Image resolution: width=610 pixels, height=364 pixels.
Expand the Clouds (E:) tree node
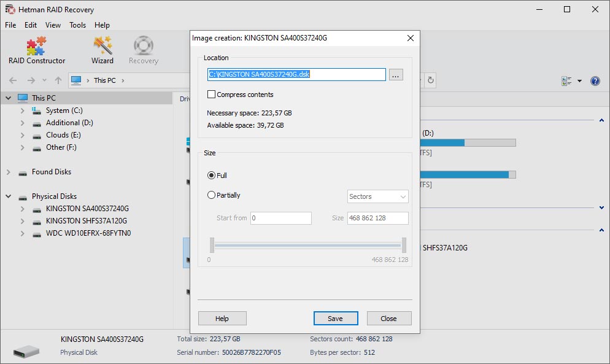point(22,135)
